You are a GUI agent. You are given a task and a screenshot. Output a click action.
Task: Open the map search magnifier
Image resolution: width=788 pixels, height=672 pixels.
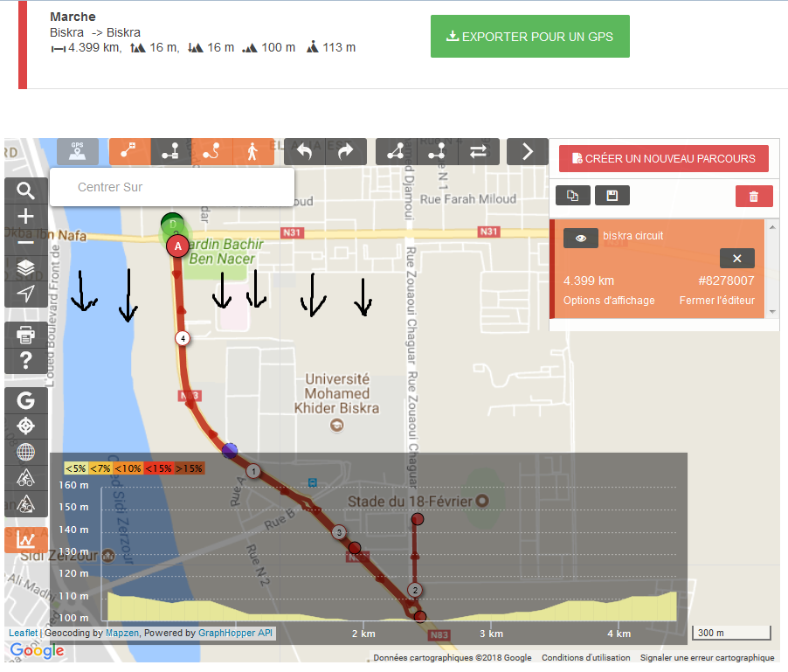coord(25,191)
